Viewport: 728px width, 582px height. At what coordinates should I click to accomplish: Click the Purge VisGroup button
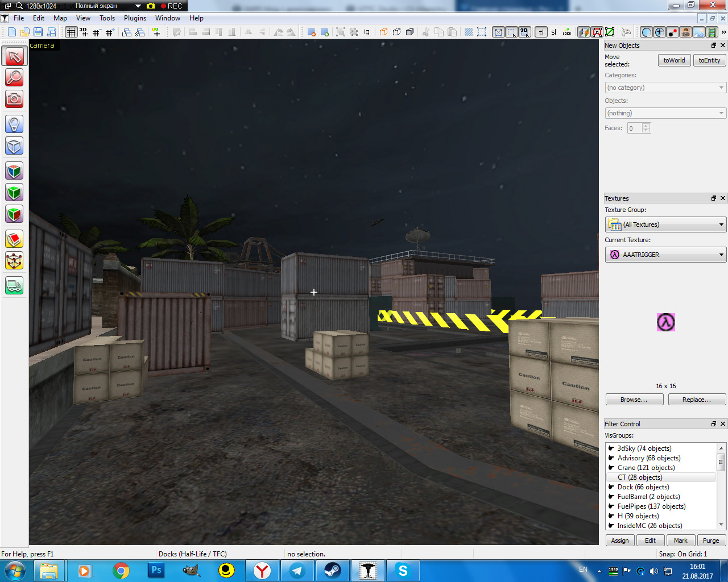(x=711, y=541)
